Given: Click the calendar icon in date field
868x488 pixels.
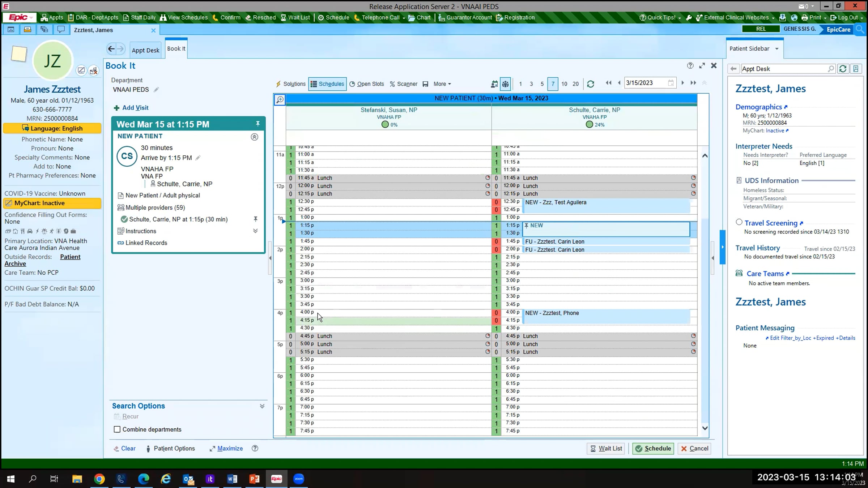Looking at the screenshot, I should pyautogui.click(x=671, y=83).
